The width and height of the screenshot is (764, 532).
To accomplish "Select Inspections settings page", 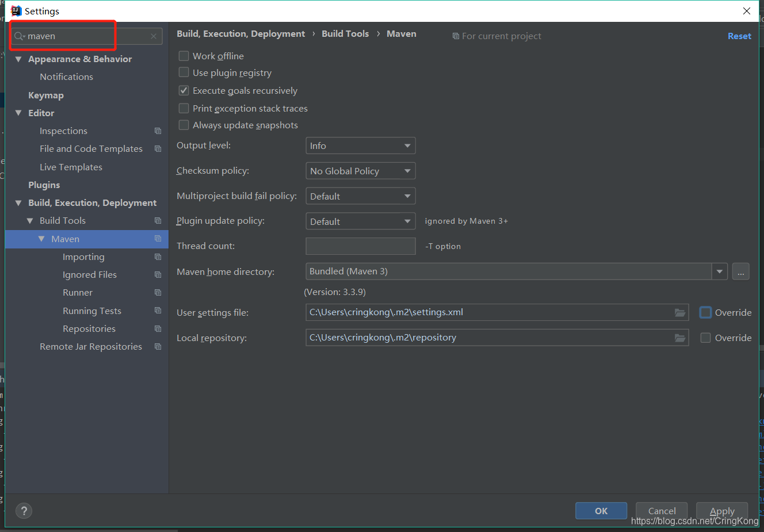I will (x=63, y=131).
